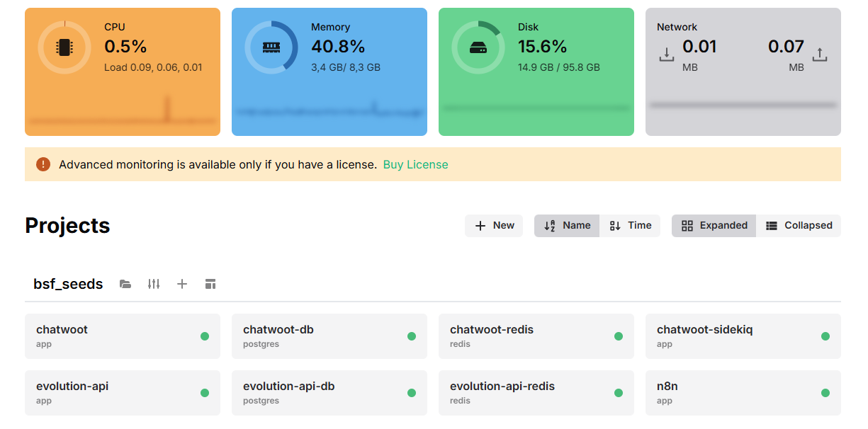The height and width of the screenshot is (429, 868).
Task: Click the Projects heading
Action: (67, 226)
